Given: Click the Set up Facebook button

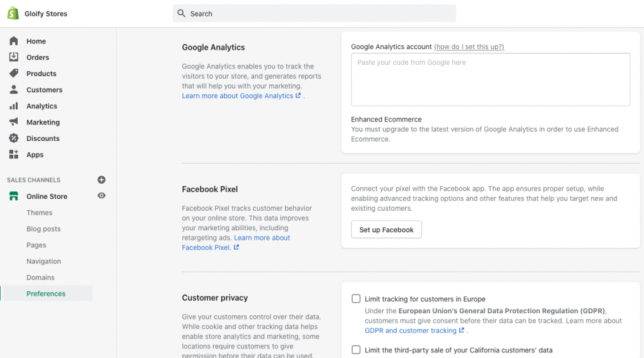Looking at the screenshot, I should click(386, 230).
